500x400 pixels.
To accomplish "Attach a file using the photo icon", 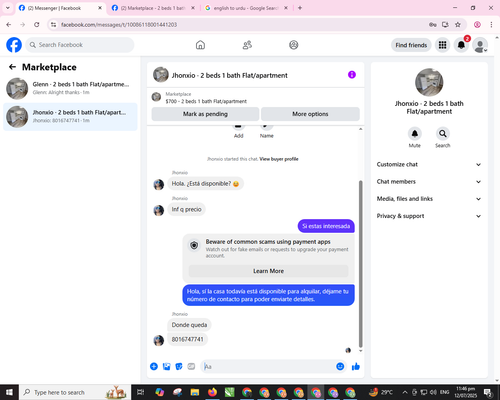I will click(x=166, y=366).
